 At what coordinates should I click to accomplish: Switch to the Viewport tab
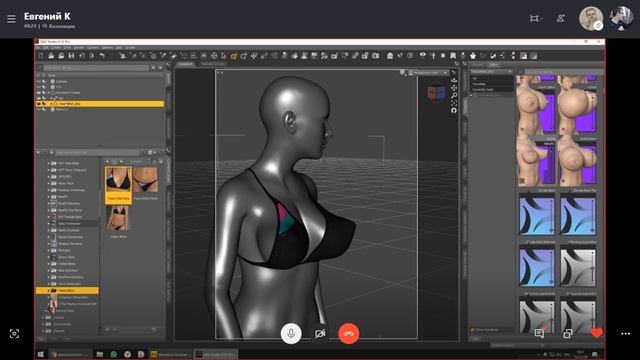coord(185,64)
